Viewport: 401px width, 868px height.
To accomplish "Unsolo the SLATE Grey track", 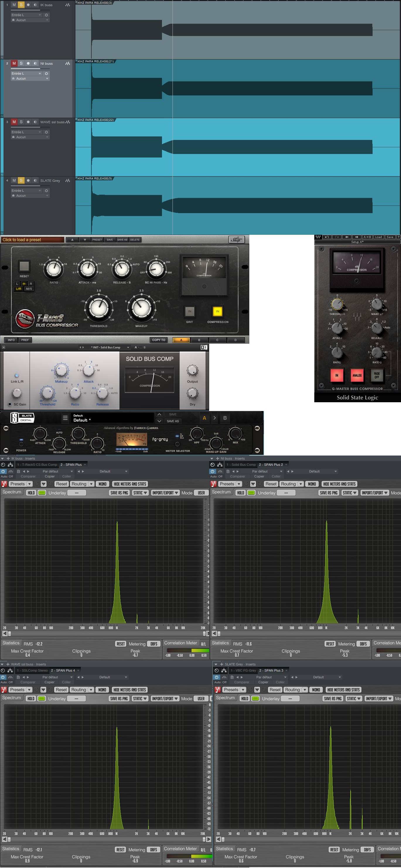I will 21,181.
